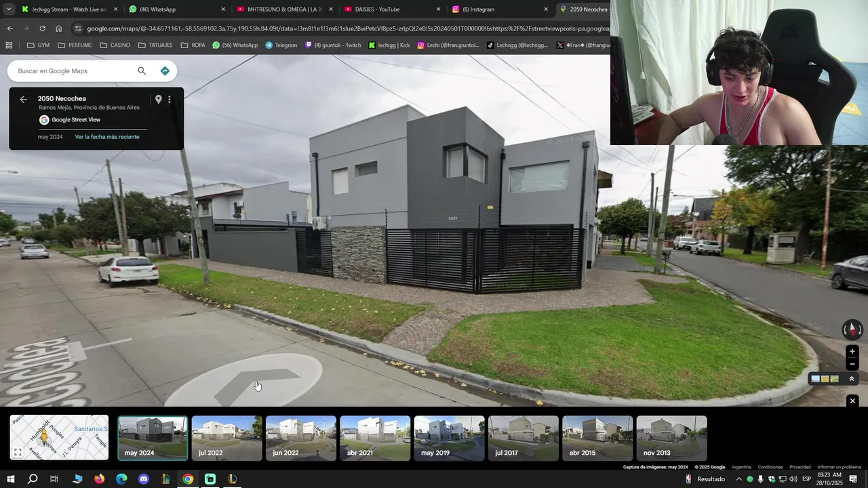Click the browser Home icon
Screen dimensions: 868x488
(58, 28)
